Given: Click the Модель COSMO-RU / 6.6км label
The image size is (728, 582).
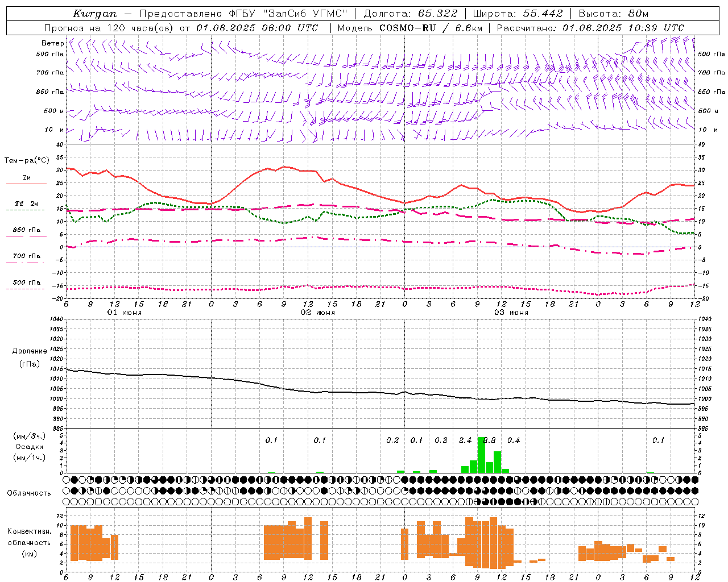Looking at the screenshot, I should [x=410, y=28].
